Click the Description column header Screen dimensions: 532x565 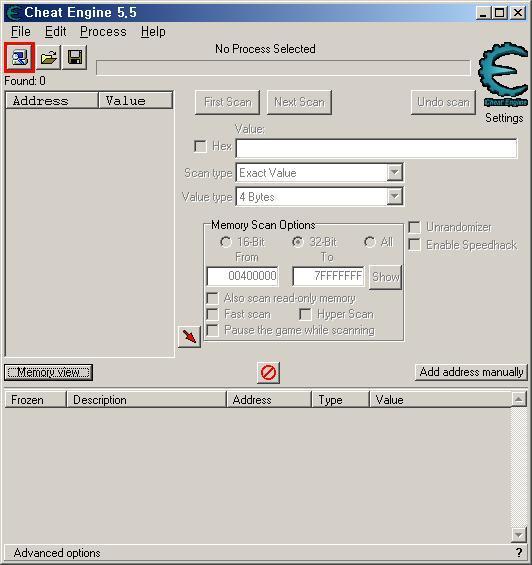[146, 400]
